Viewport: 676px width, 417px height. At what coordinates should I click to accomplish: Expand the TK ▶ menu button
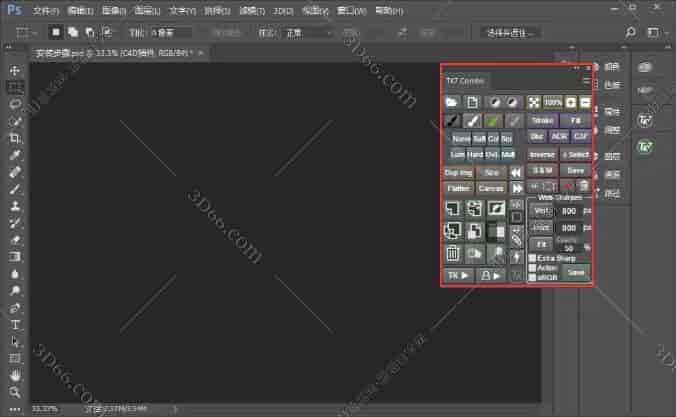coord(458,275)
